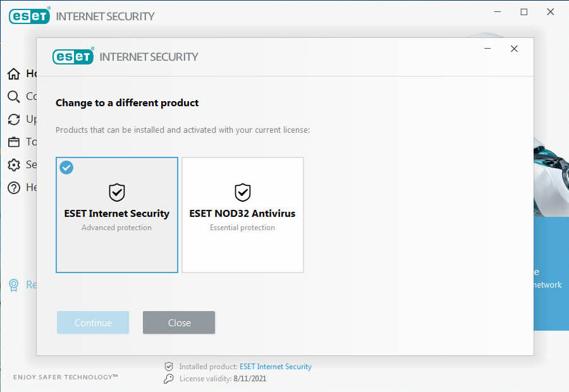The image size is (569, 392).
Task: Select the ESET NOD32 Antivirus product card
Action: 242,215
